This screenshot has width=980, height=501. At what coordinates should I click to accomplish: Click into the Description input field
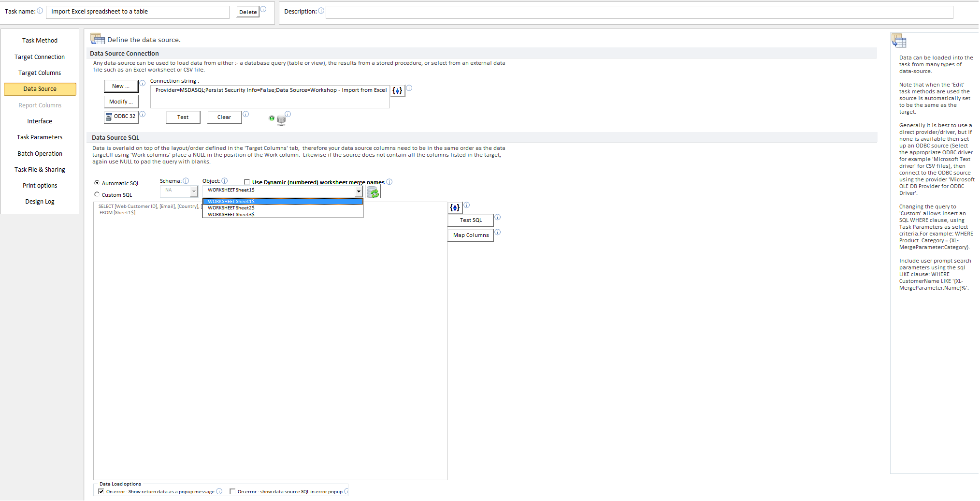[639, 12]
